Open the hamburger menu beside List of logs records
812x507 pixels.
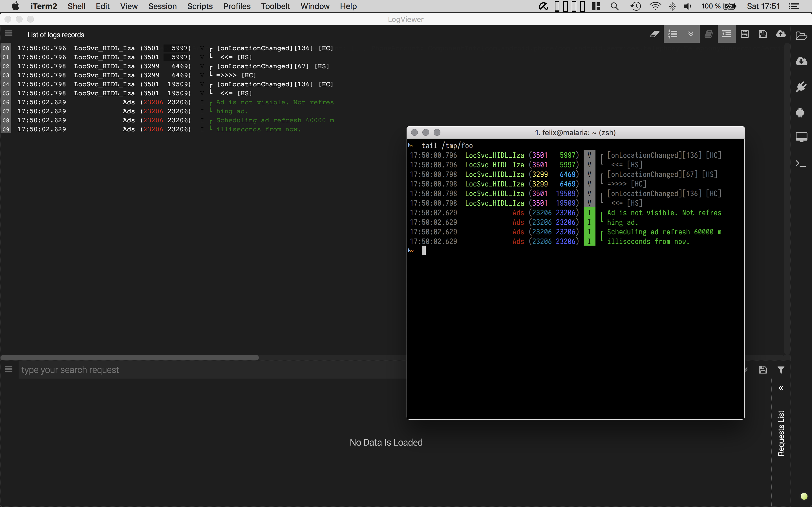9,34
